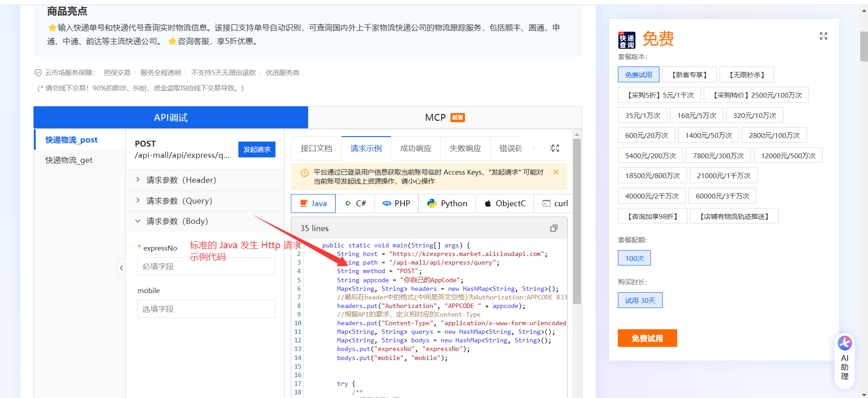This screenshot has height=398, width=868.
Task: Click the page vertical scrollbar thumb
Action: click(x=863, y=46)
